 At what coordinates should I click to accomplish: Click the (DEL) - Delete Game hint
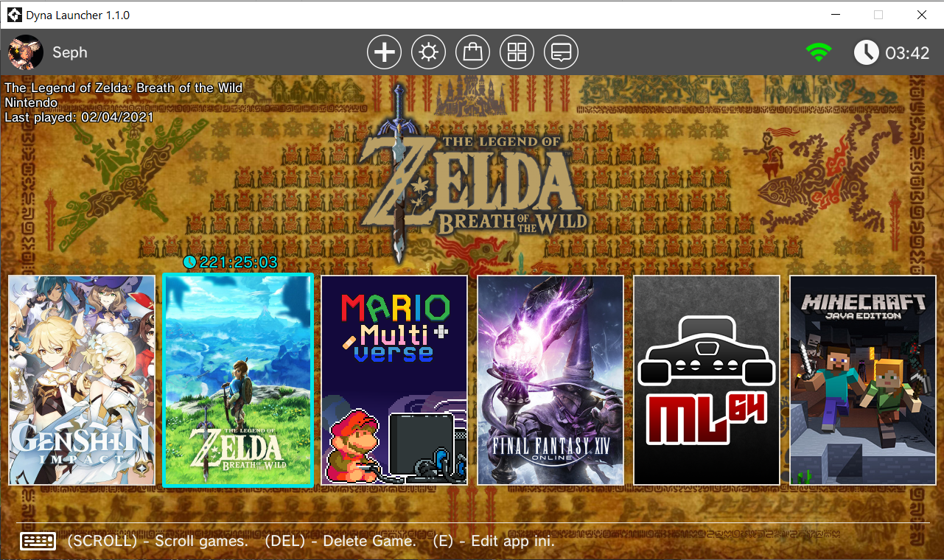(340, 542)
